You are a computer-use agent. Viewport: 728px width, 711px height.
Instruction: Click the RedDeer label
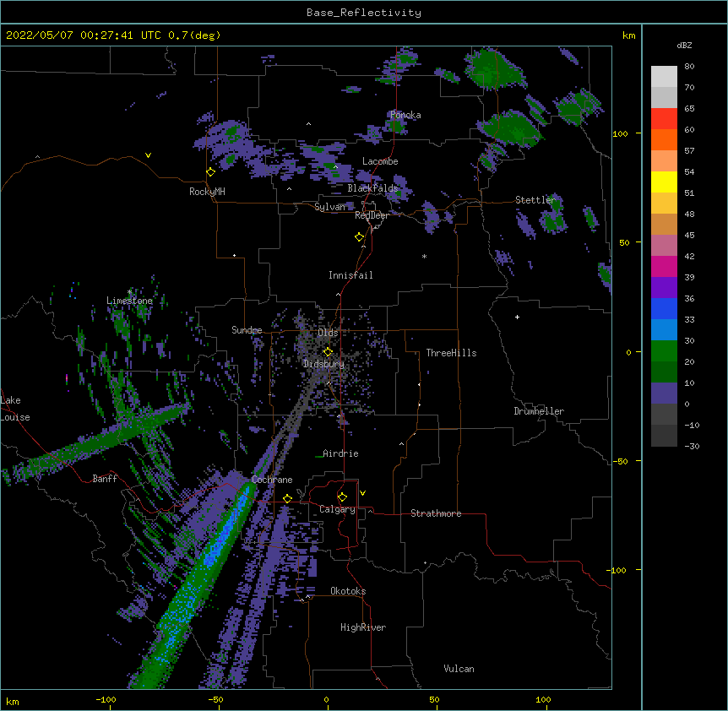[372, 215]
